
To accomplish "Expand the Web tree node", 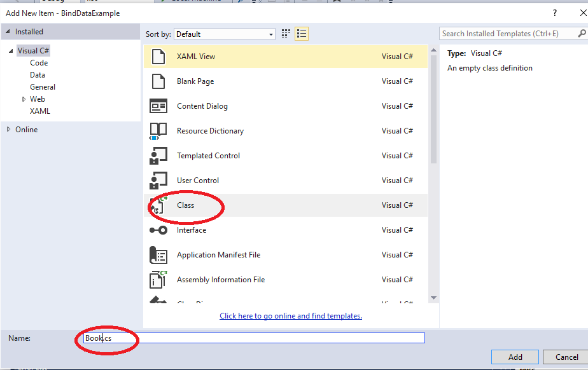I will (24, 99).
